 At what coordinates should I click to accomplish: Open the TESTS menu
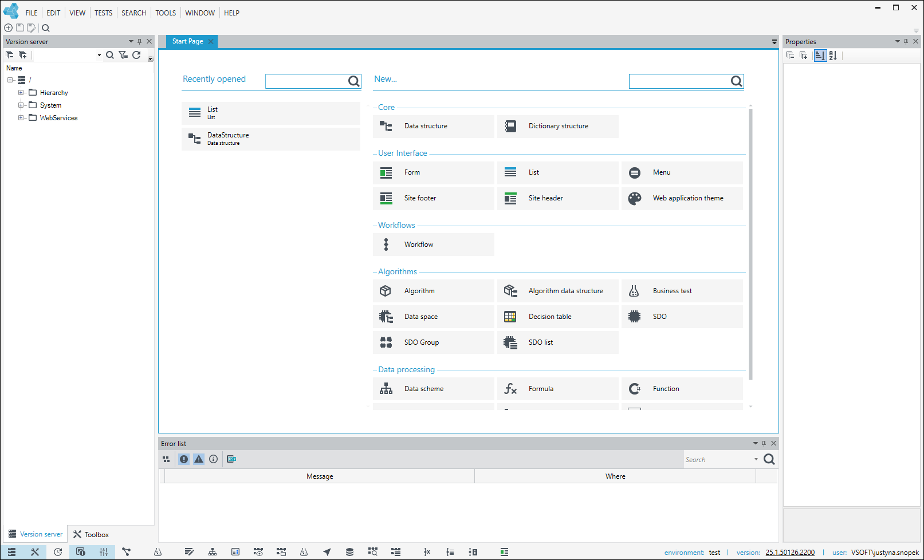104,13
